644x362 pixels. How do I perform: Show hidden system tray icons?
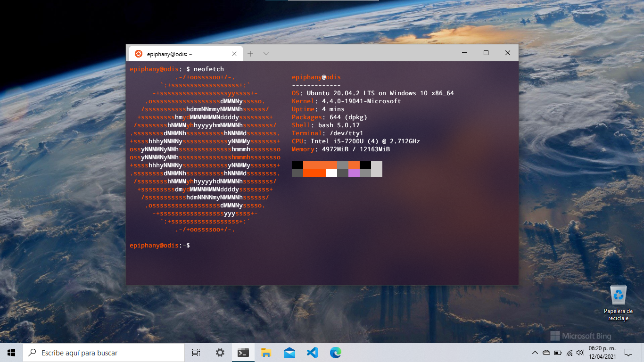[535, 353]
